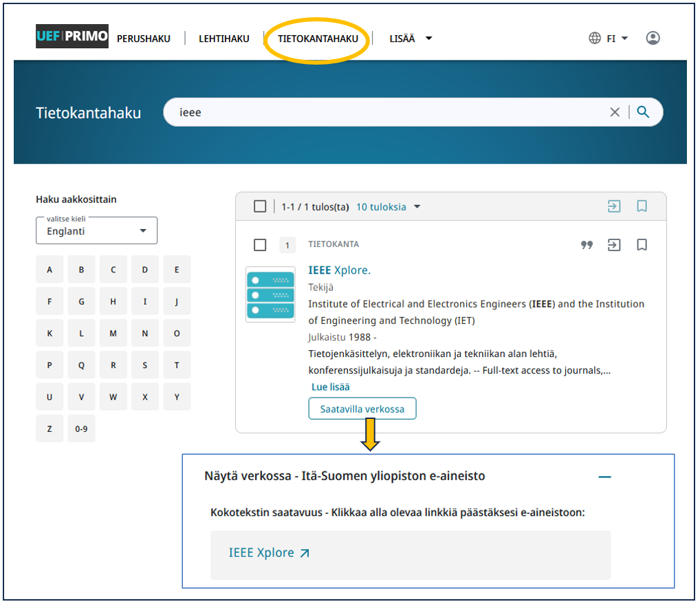Browse databases starting with U
Image resolution: width=700 pixels, height=604 pixels.
coord(50,397)
